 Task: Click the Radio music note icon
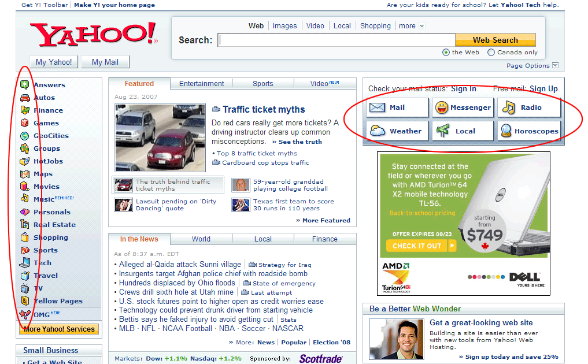pyautogui.click(x=508, y=107)
